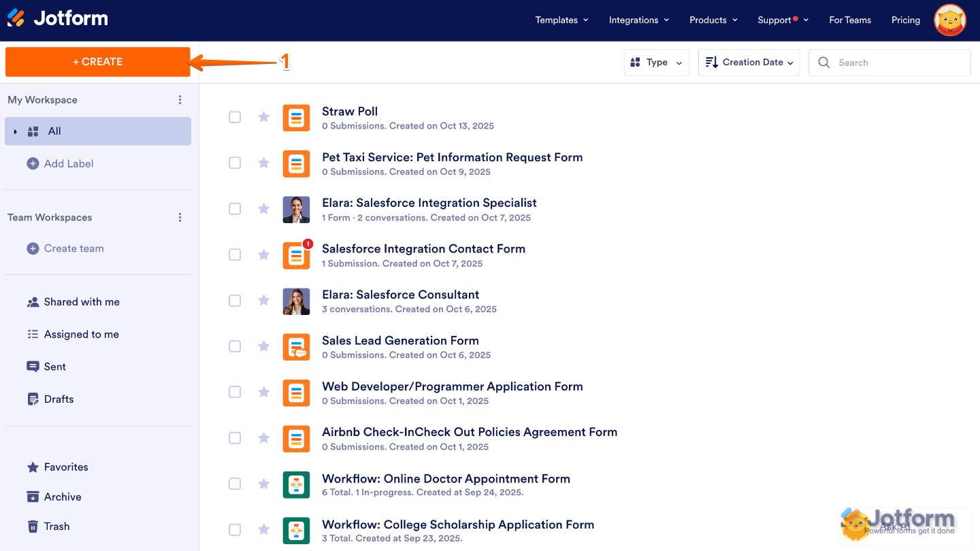Open the Integrations menu
The width and height of the screenshot is (980, 551).
638,20
